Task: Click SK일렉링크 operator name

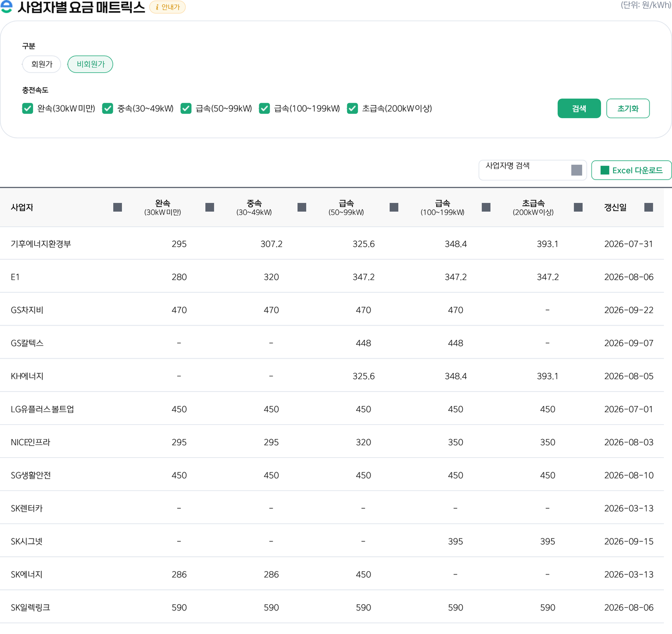Action: tap(30, 608)
